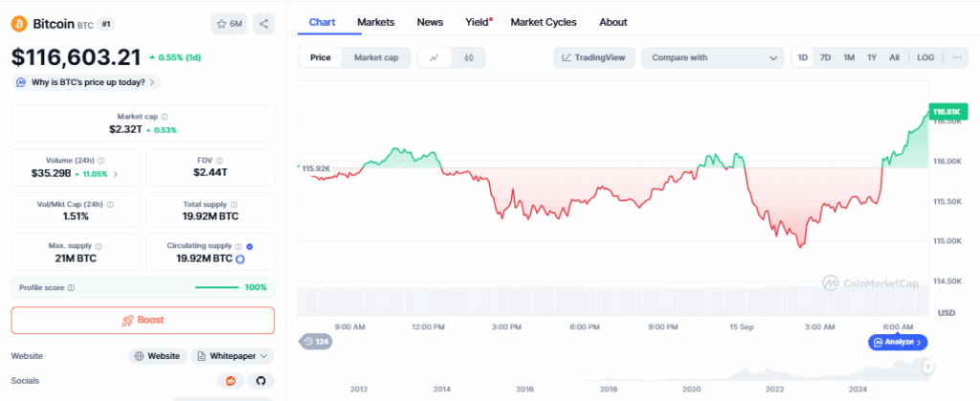980x401 pixels.
Task: Click the Total supply info icon
Action: coord(234,204)
